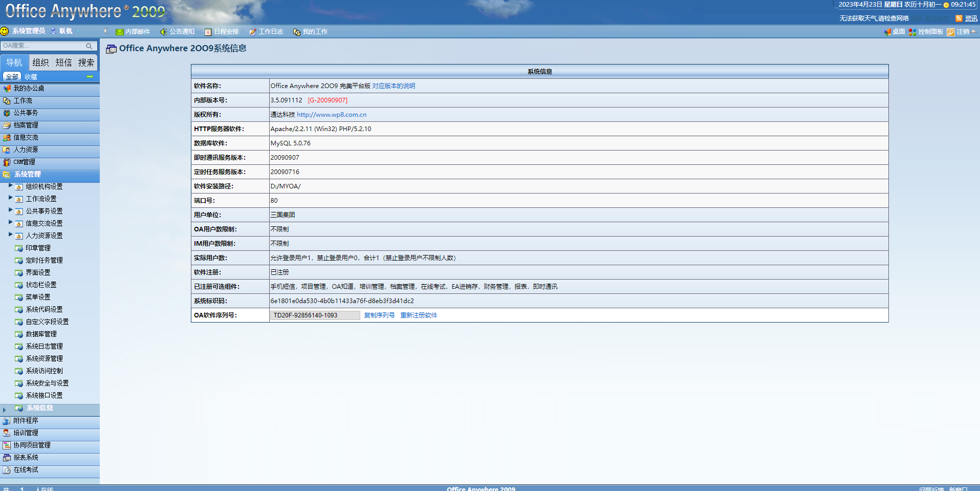
Task: Click the smiley face user avatar
Action: point(5,31)
